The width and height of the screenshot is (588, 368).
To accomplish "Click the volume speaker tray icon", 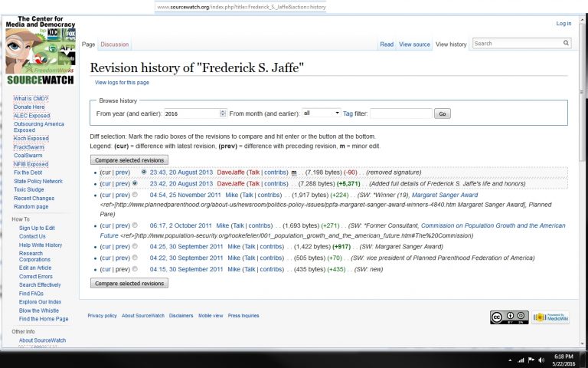I will (541, 360).
